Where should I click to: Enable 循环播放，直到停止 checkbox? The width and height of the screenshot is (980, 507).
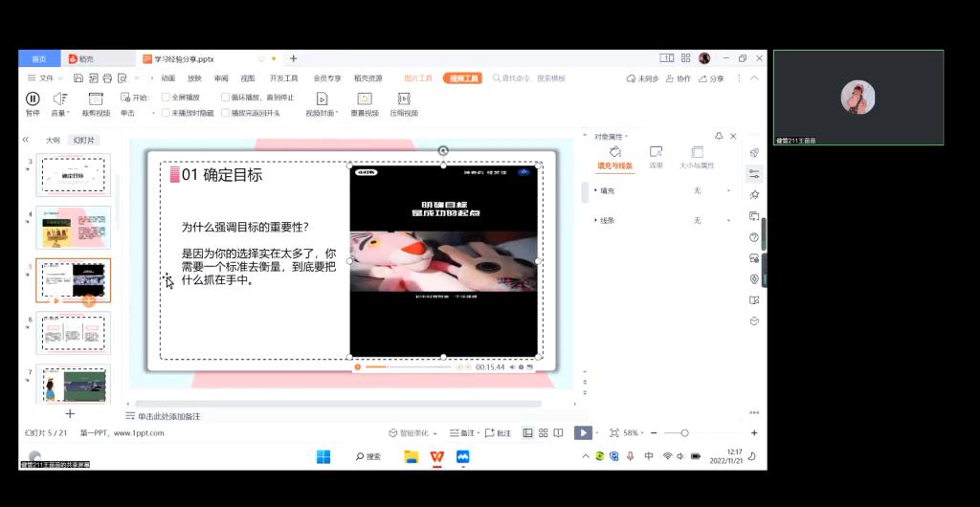tap(225, 98)
